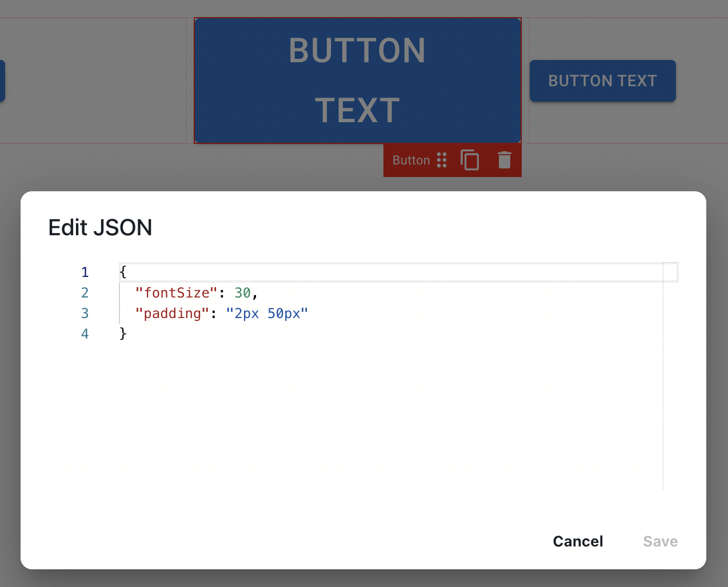Select line number 2 in the editor gutter
The width and height of the screenshot is (728, 587).
[85, 293]
